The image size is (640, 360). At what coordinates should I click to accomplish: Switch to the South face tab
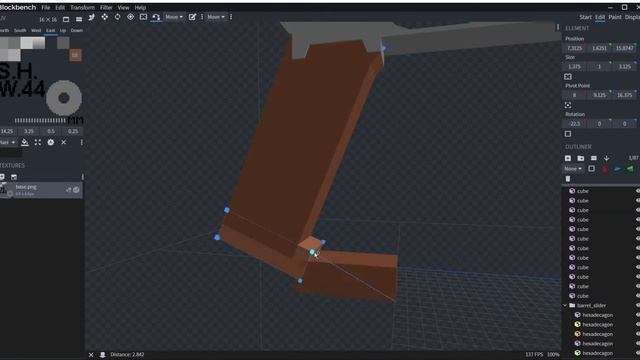20,30
